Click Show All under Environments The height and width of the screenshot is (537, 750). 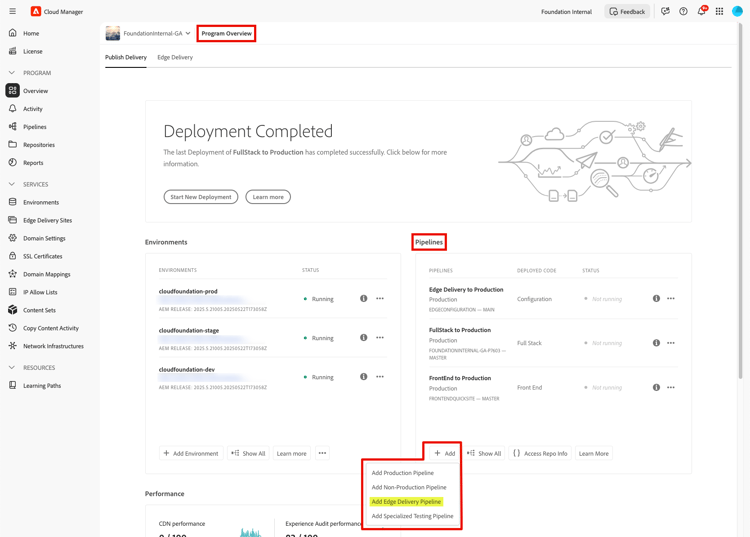[x=248, y=453]
